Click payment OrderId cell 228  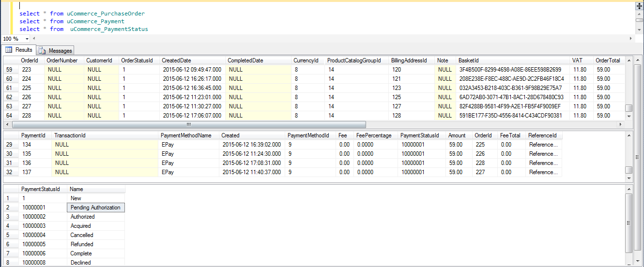point(485,163)
